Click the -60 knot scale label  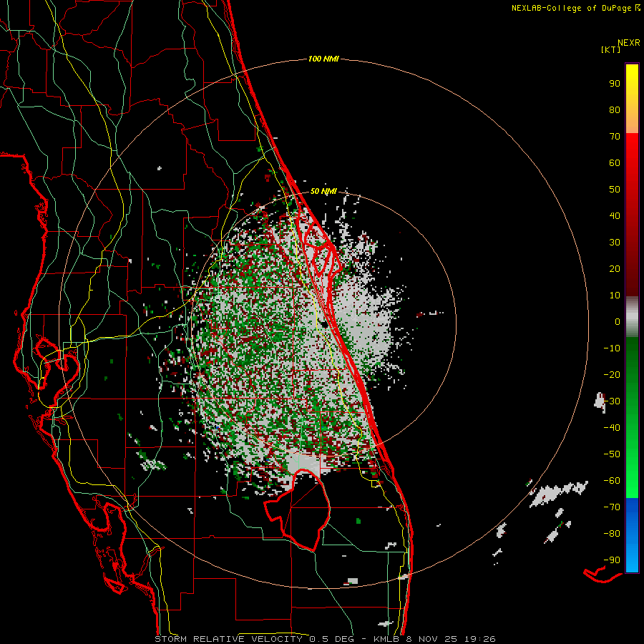tap(612, 481)
